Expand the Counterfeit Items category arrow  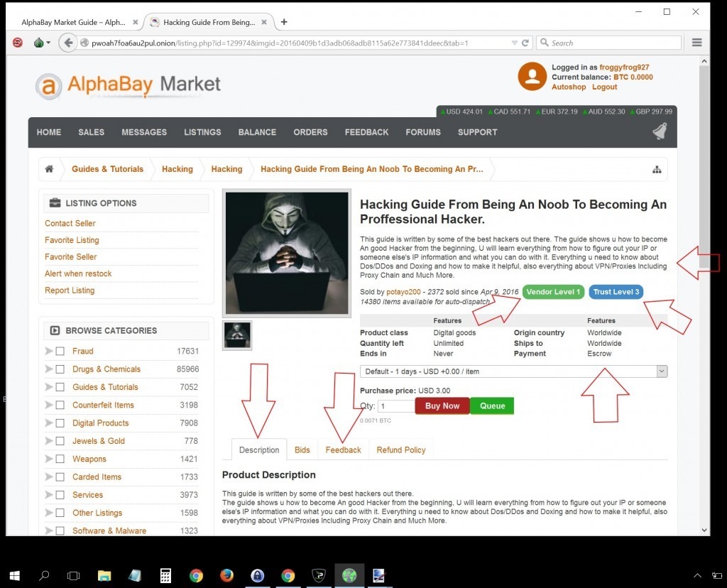48,405
